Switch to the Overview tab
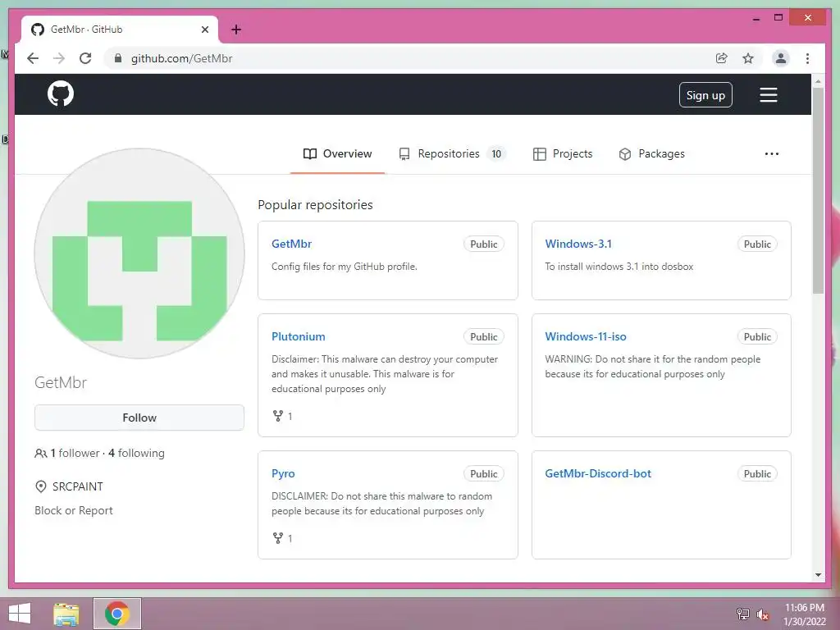The height and width of the screenshot is (630, 840). (337, 153)
